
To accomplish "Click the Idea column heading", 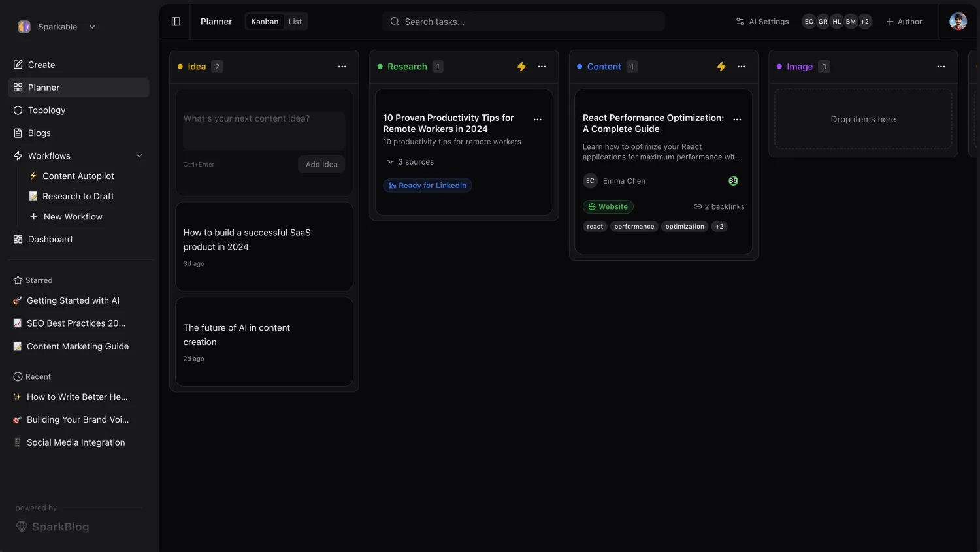I will tap(197, 67).
